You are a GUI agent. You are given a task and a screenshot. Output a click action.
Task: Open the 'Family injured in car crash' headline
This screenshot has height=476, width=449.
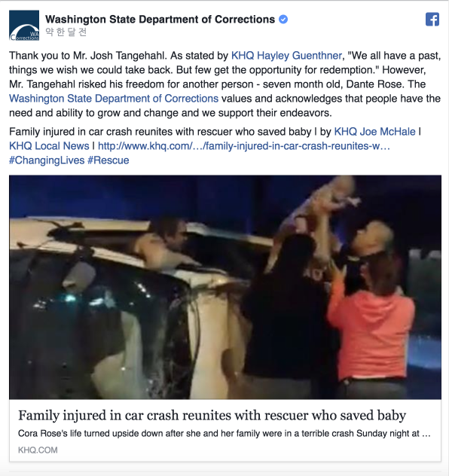[212, 415]
